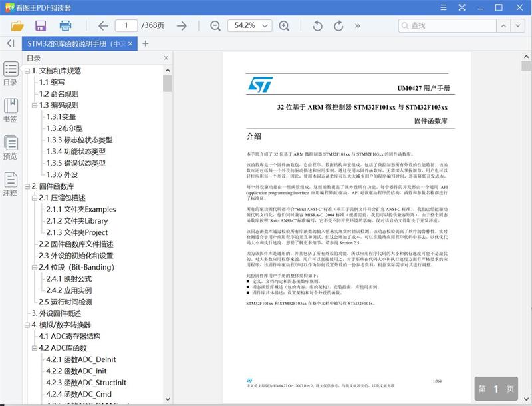Go to 4.2.1 函数ADC_DeInit entry
Image resolution: width=532 pixels, height=406 pixels.
point(81,359)
